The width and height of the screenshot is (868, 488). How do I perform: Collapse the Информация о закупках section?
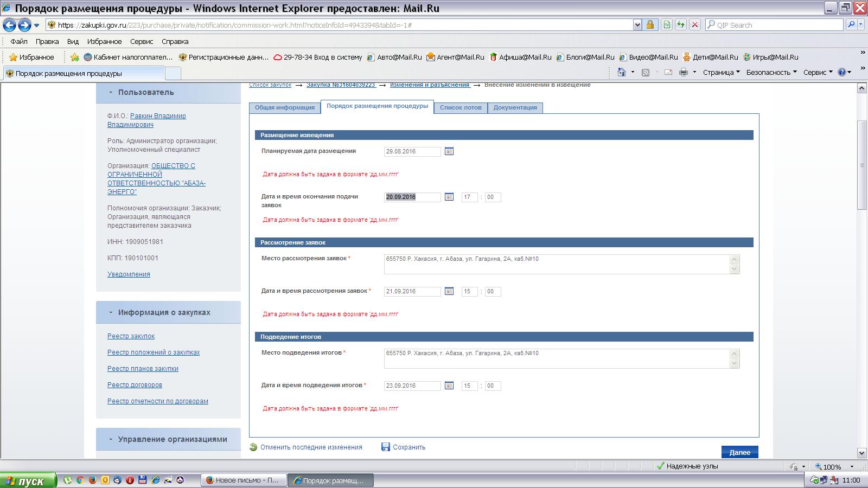point(111,313)
